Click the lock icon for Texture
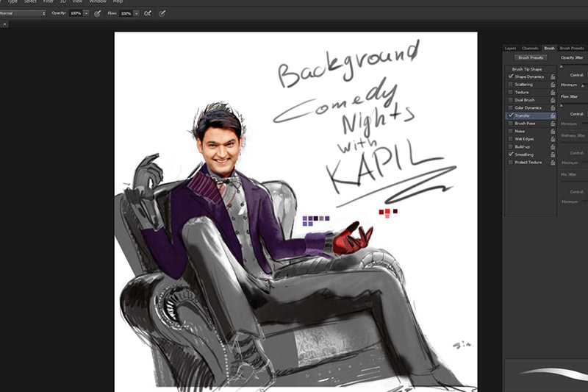 [x=553, y=92]
